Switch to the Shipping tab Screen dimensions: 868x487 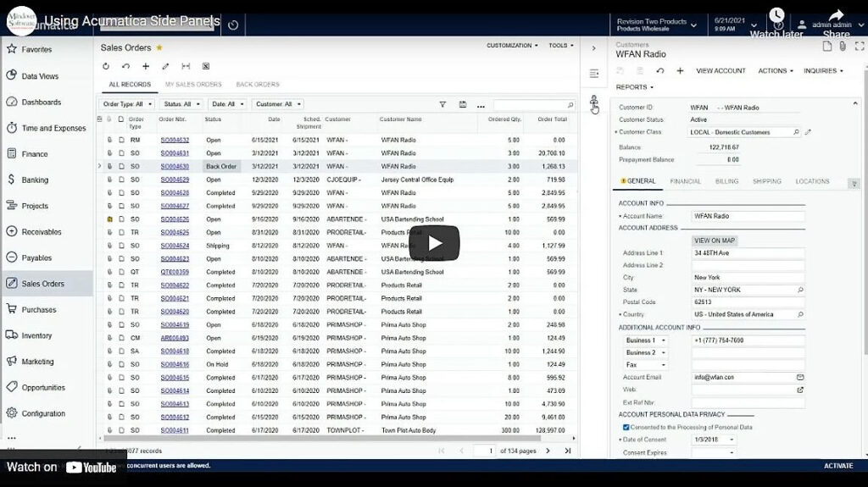(766, 181)
